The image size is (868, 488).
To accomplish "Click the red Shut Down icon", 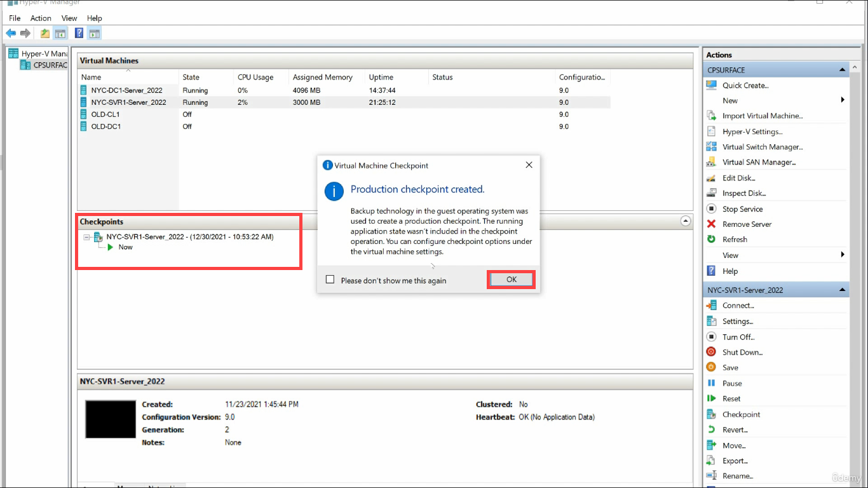I will [x=712, y=352].
